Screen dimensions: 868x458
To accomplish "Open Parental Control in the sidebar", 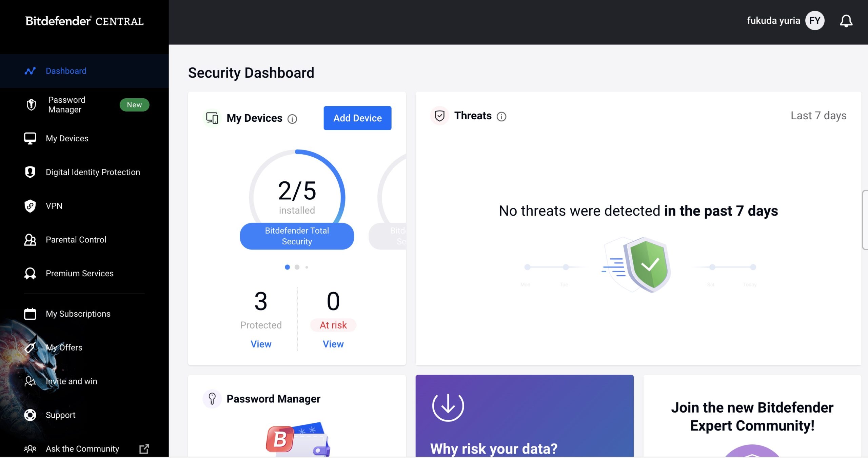I will [x=84, y=240].
